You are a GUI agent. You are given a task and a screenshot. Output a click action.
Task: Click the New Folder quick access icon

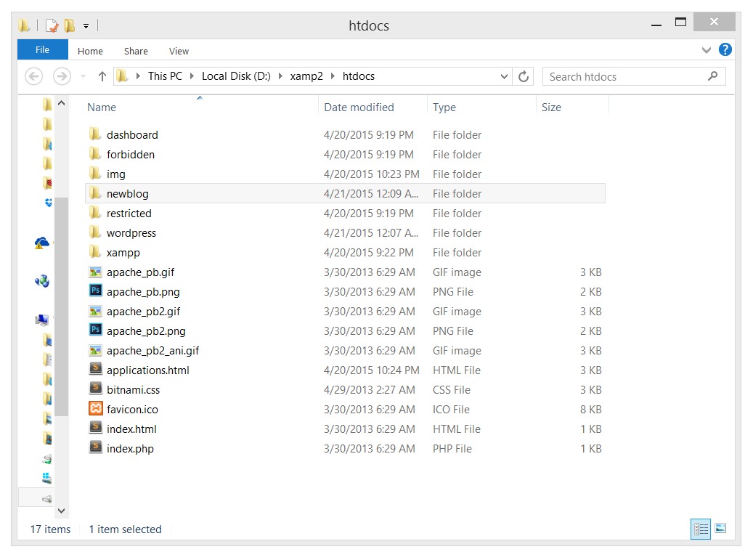pyautogui.click(x=70, y=25)
